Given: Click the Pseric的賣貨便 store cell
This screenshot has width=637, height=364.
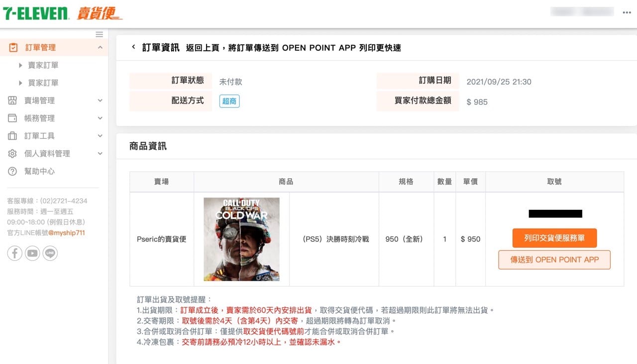Looking at the screenshot, I should pos(162,239).
